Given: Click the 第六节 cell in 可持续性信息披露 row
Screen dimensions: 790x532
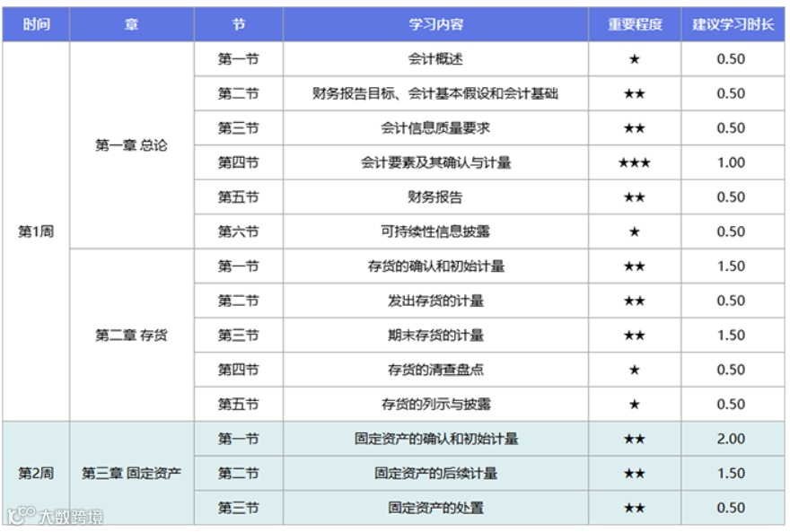Looking at the screenshot, I should point(238,231).
